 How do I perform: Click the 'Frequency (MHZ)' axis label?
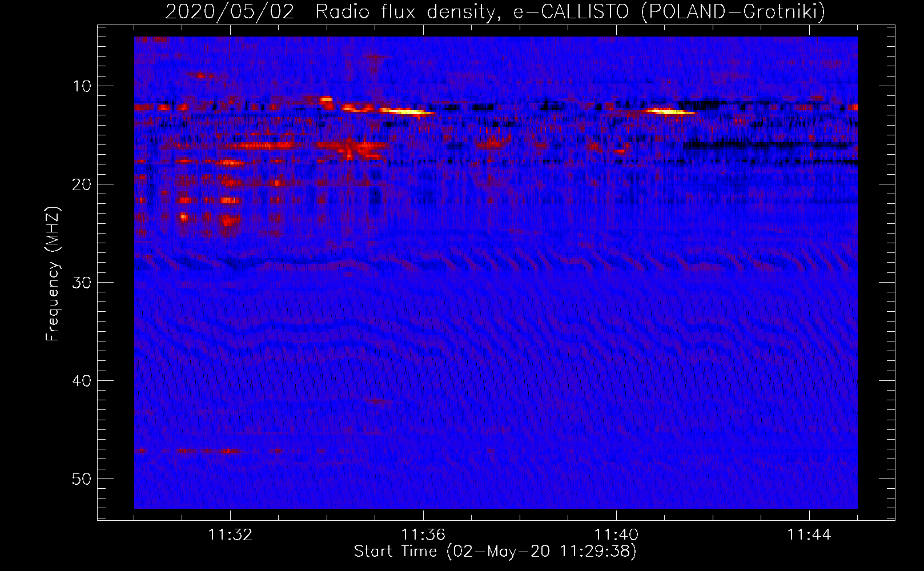coord(53,274)
